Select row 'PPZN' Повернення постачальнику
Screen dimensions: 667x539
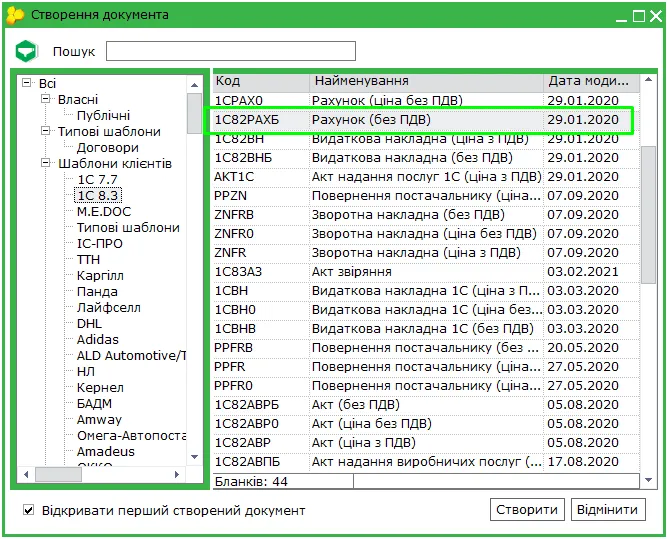pyautogui.click(x=426, y=196)
